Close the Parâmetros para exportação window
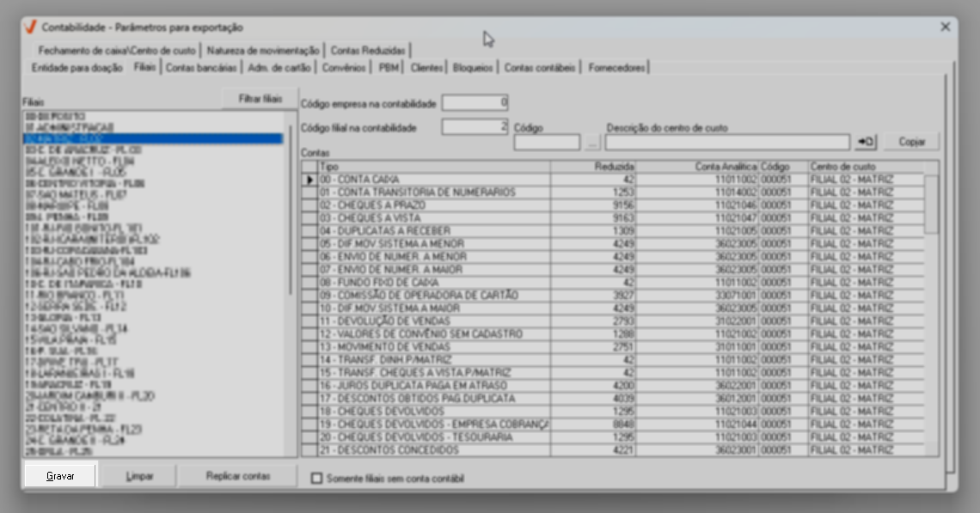This screenshot has width=980, height=513. pos(945,27)
